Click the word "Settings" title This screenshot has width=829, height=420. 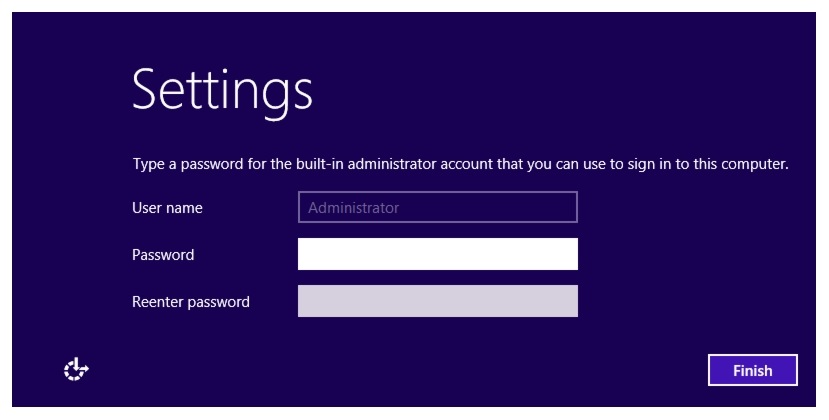(222, 90)
